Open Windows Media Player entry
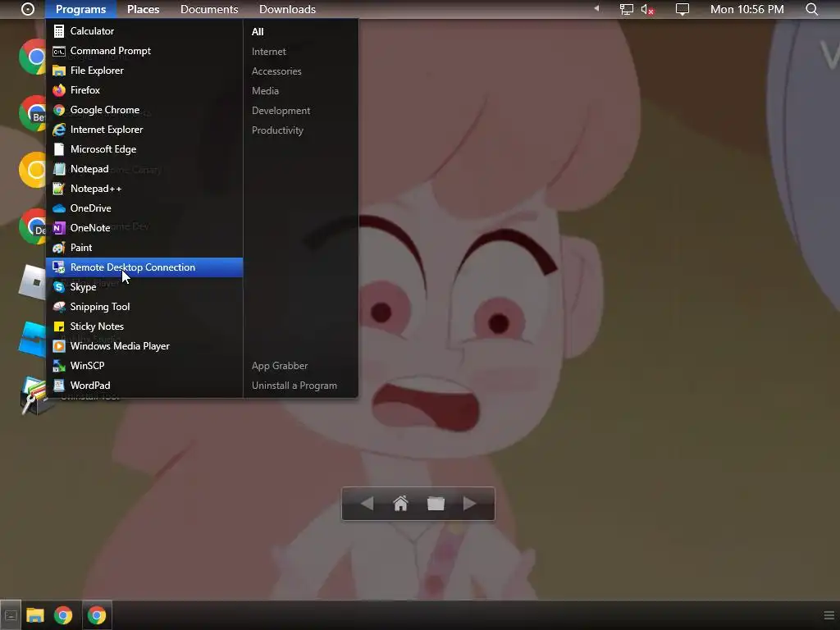Screen dimensions: 840x630 (x=144, y=346)
